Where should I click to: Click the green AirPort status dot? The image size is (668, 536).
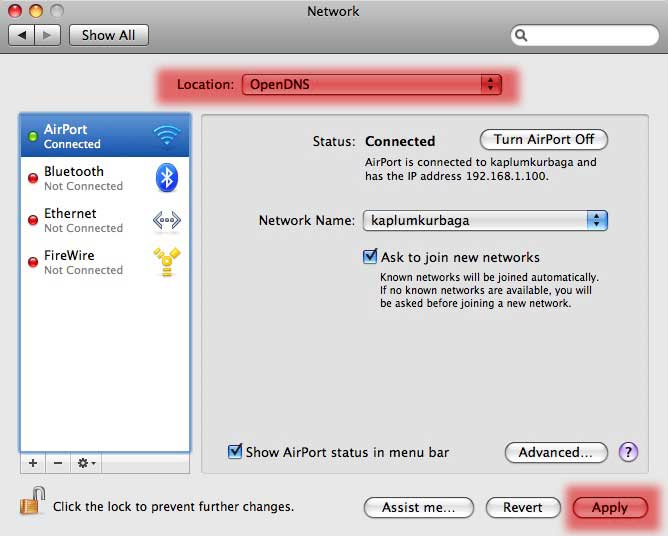(33, 136)
